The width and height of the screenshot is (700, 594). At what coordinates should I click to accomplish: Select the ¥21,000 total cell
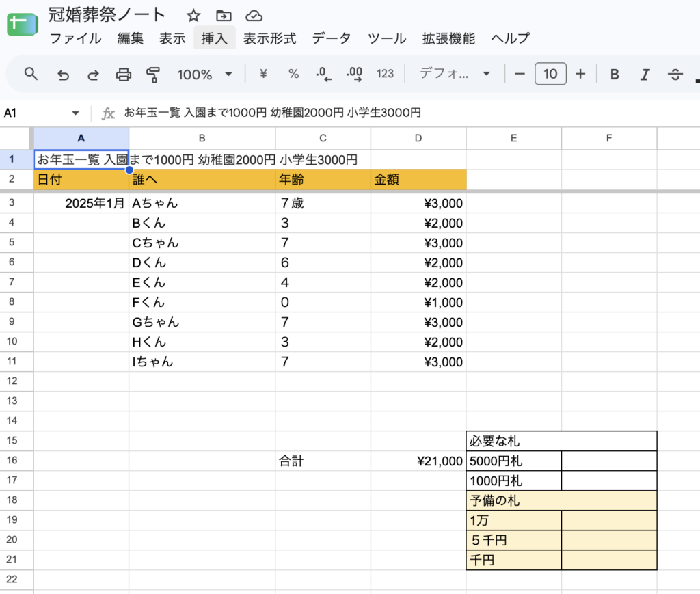coord(418,461)
